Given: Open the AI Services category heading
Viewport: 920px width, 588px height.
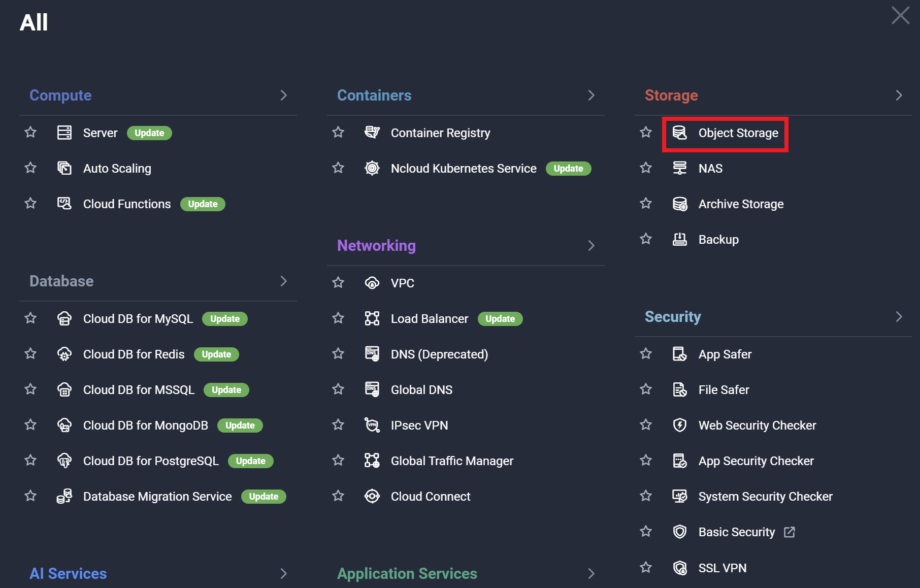Looking at the screenshot, I should pyautogui.click(x=68, y=574).
